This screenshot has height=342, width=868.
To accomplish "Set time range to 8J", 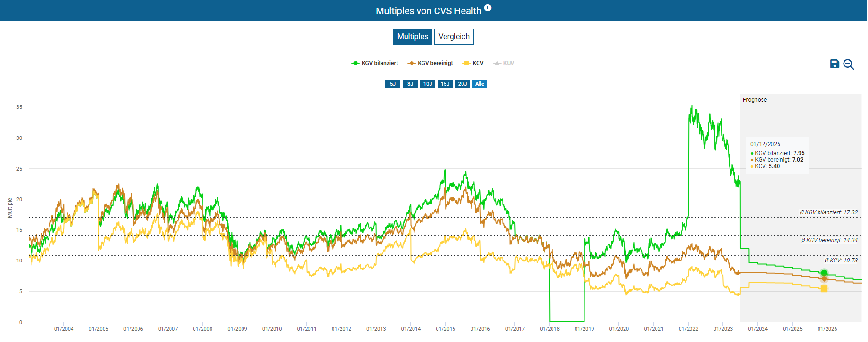I will pyautogui.click(x=410, y=84).
